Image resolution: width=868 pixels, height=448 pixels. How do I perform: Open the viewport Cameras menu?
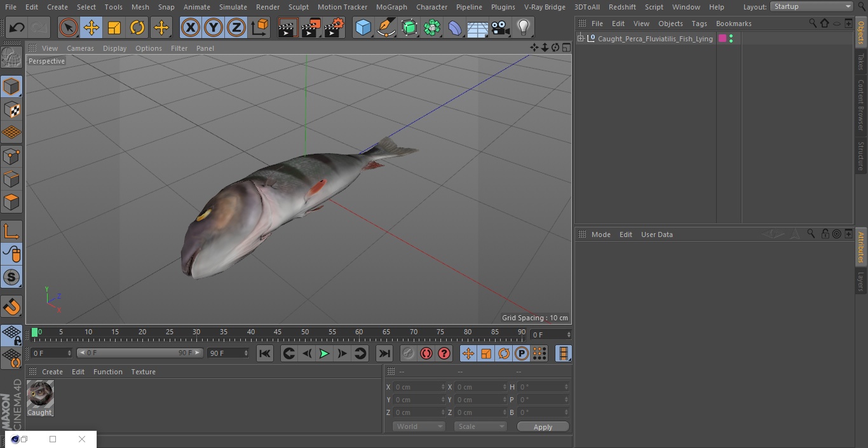(80, 48)
